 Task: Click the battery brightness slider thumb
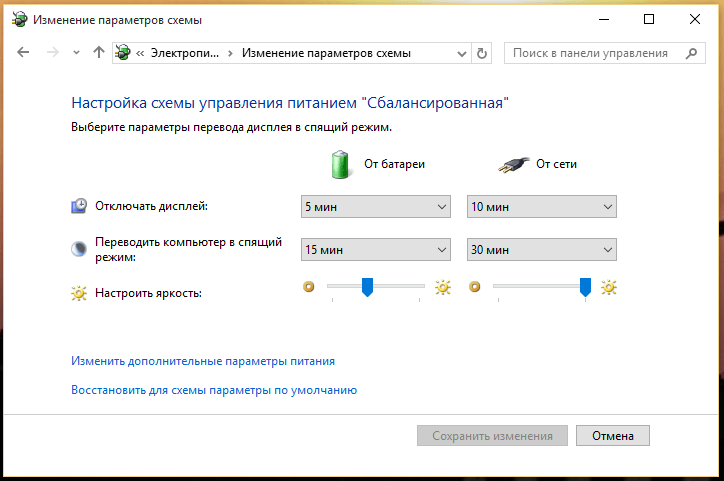367,288
